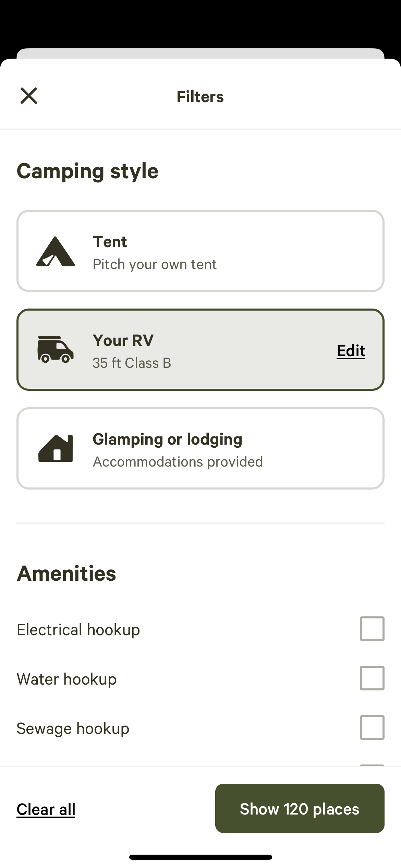Tap the Accommodations provided subtitle
Image resolution: width=401 pixels, height=868 pixels.
pyautogui.click(x=178, y=462)
